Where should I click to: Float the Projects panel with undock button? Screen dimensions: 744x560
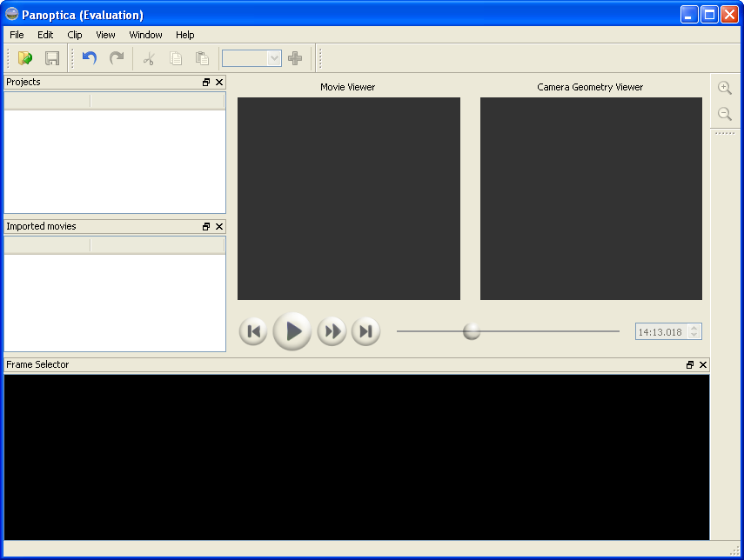point(206,82)
